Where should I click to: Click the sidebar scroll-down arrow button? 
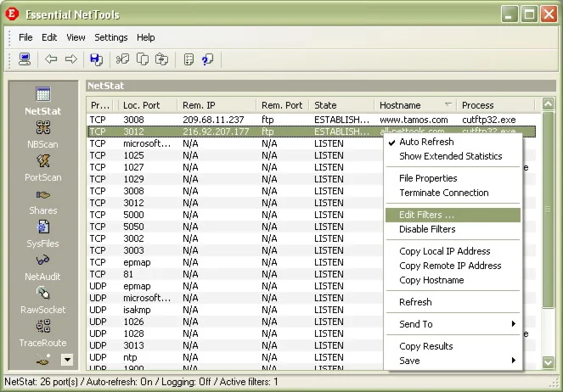click(x=67, y=360)
